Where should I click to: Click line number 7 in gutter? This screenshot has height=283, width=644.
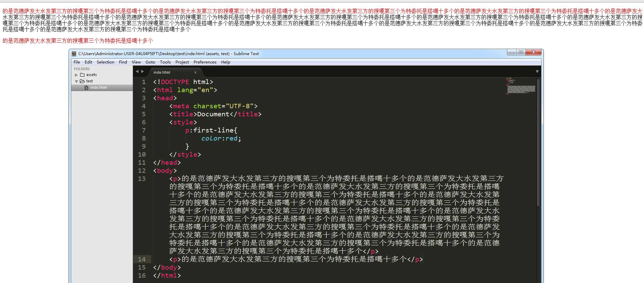pos(144,130)
